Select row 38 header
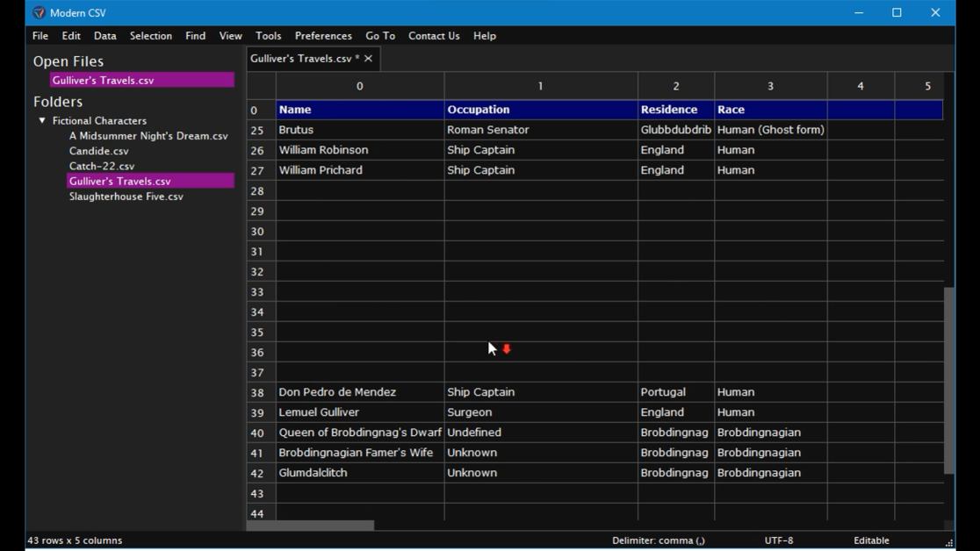Screen dimensions: 980x551 257,392
